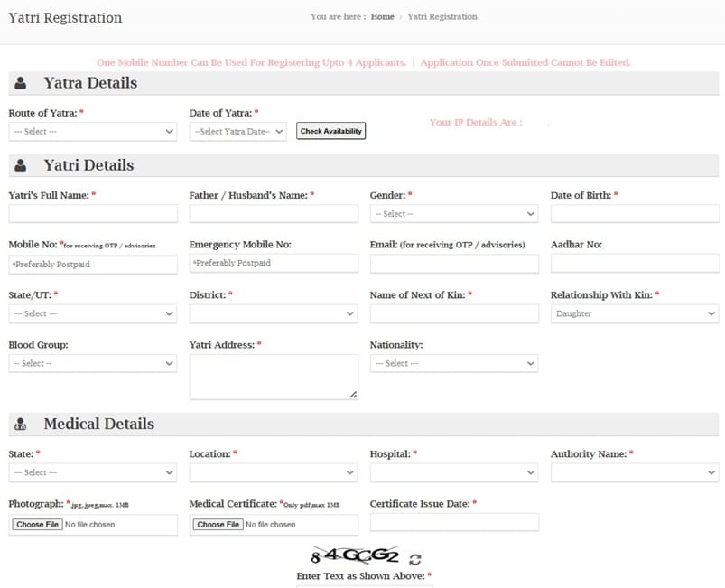This screenshot has height=588, width=725.
Task: Open the District dropdown
Action: (274, 313)
